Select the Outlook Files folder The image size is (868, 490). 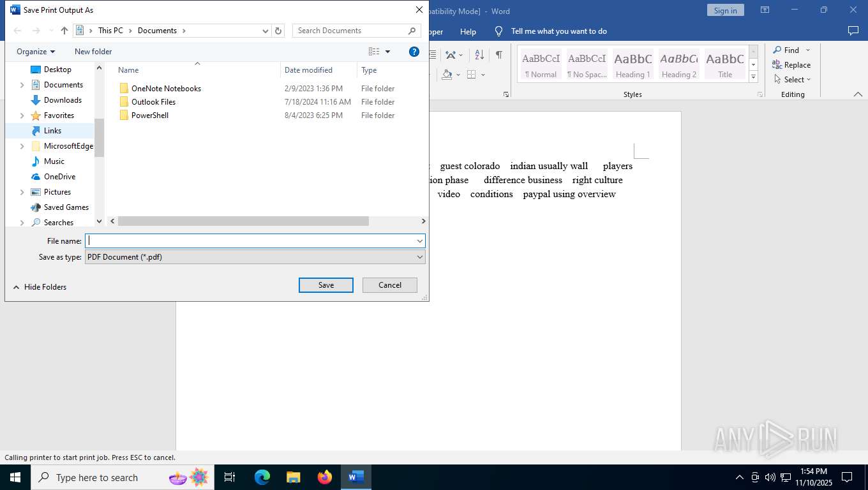[153, 102]
